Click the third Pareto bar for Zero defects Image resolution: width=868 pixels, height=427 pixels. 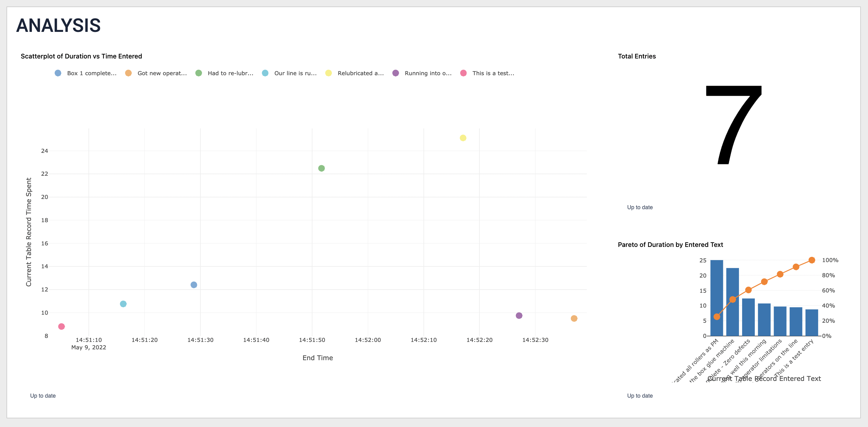tap(748, 317)
